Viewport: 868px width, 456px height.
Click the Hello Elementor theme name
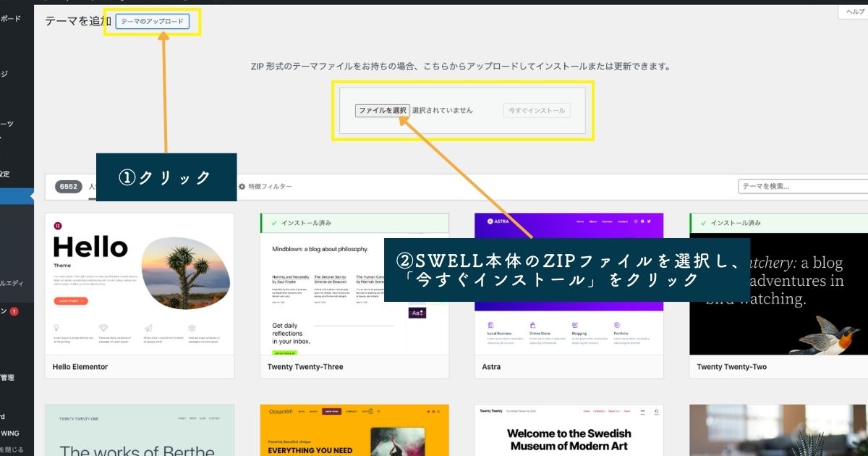80,367
